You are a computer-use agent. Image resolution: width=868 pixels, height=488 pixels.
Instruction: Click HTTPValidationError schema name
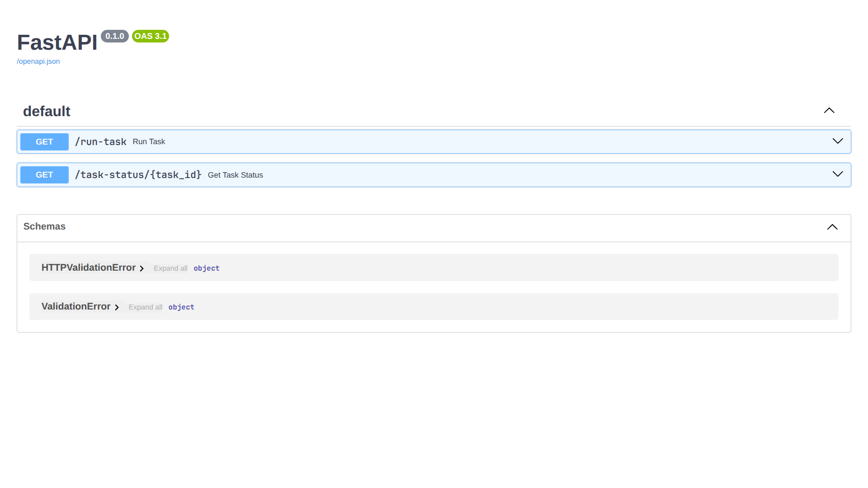click(88, 267)
